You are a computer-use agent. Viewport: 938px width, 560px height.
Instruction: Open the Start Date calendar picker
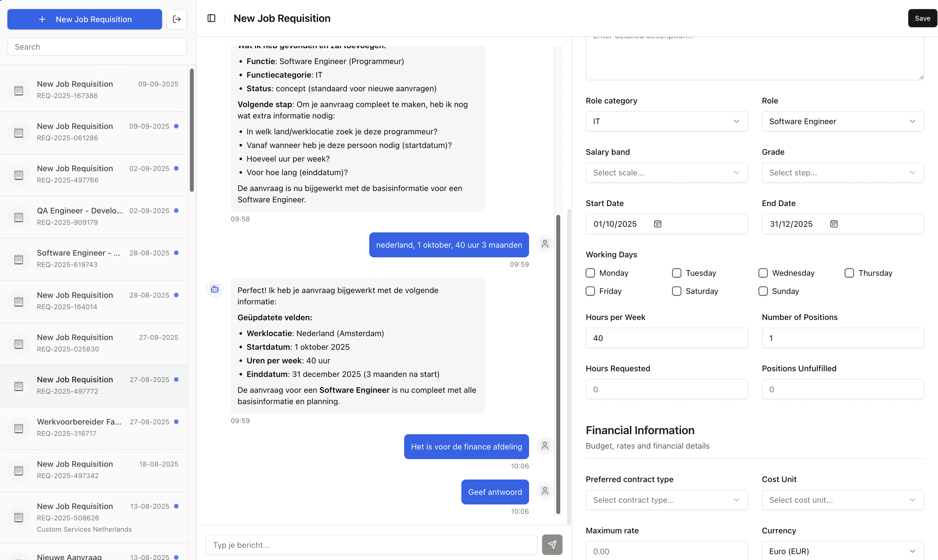[658, 224]
